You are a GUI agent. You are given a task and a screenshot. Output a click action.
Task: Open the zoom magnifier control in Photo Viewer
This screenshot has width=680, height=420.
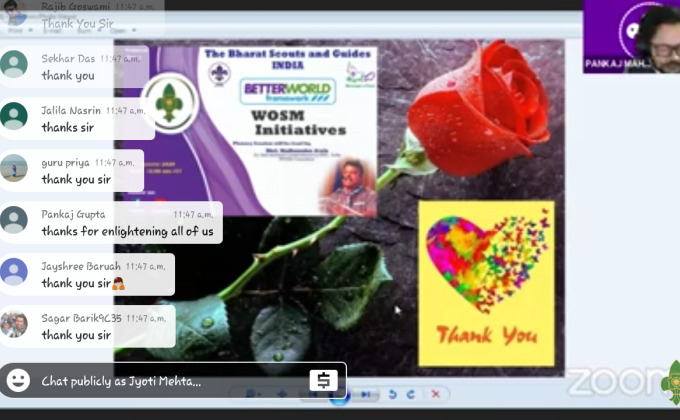coord(253,394)
